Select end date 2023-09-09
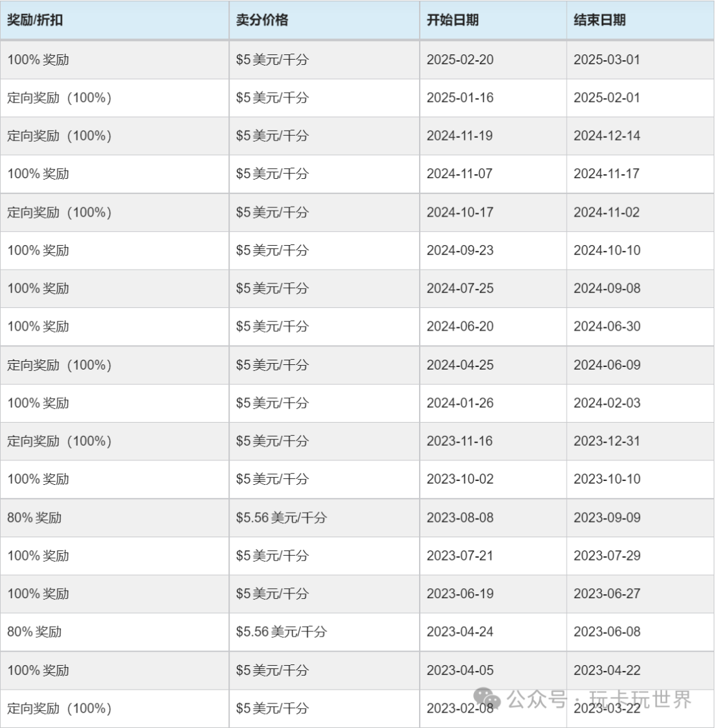Image resolution: width=715 pixels, height=728 pixels. pyautogui.click(x=607, y=518)
